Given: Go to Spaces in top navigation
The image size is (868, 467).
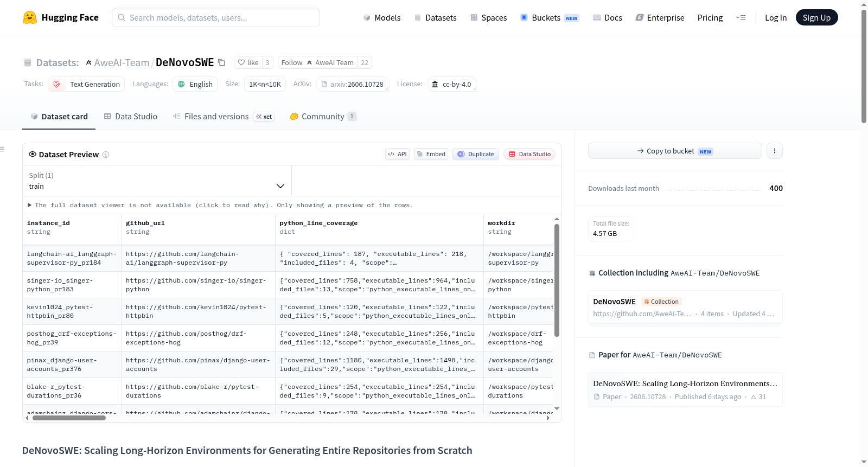Looking at the screenshot, I should click(x=489, y=17).
